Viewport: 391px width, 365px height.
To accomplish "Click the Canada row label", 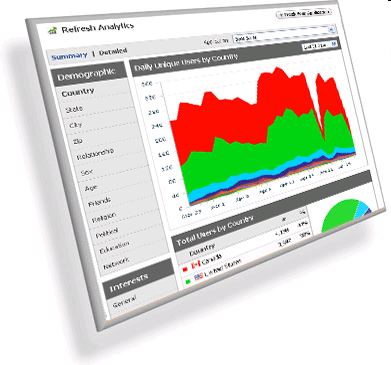I will click(211, 259).
